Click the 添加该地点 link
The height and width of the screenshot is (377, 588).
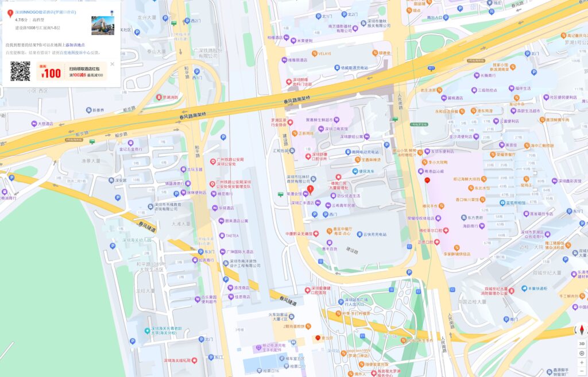(75, 45)
